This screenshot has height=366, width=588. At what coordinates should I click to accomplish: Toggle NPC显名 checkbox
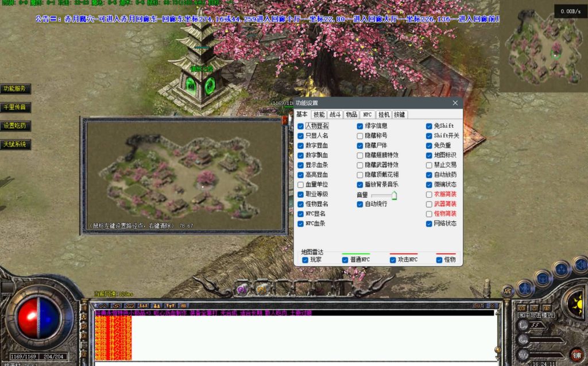(300, 214)
